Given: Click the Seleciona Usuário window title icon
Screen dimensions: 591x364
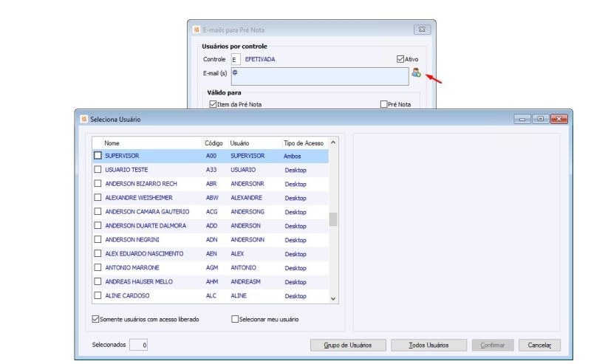Looking at the screenshot, I should [x=83, y=119].
